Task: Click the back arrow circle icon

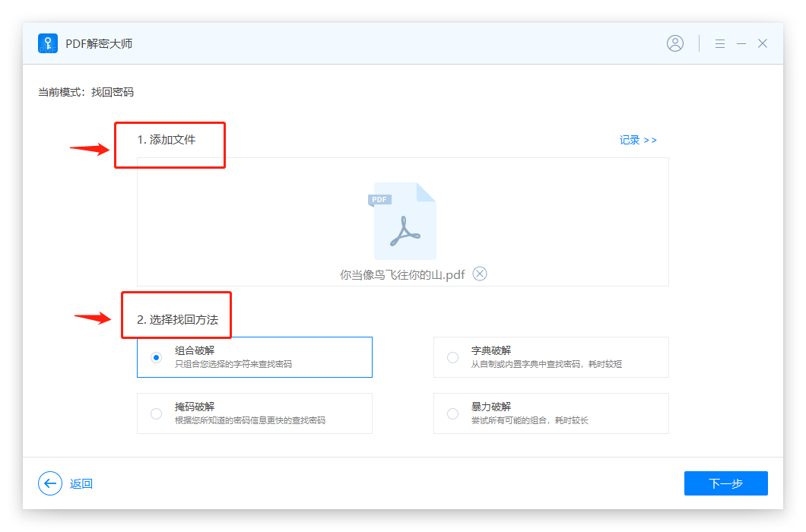Action: [x=50, y=483]
